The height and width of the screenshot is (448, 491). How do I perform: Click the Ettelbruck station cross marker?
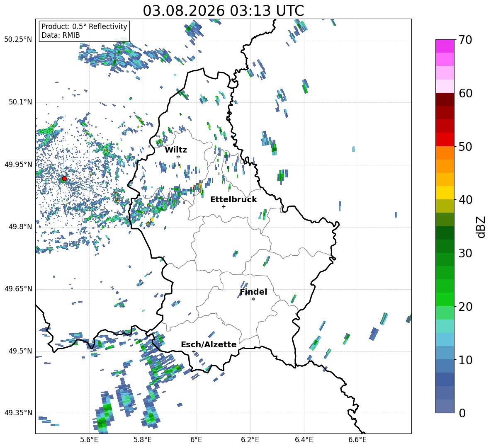coord(224,206)
